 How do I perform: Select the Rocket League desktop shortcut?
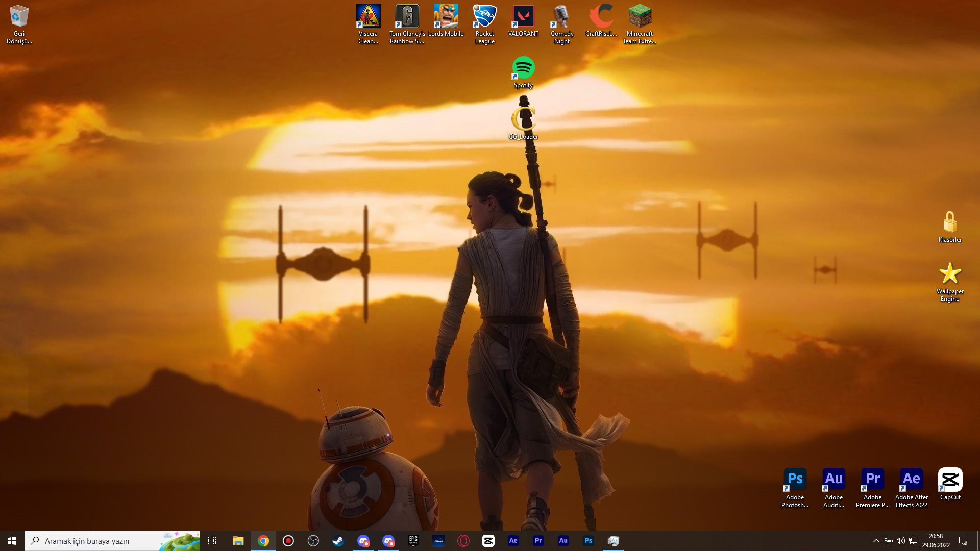(484, 24)
